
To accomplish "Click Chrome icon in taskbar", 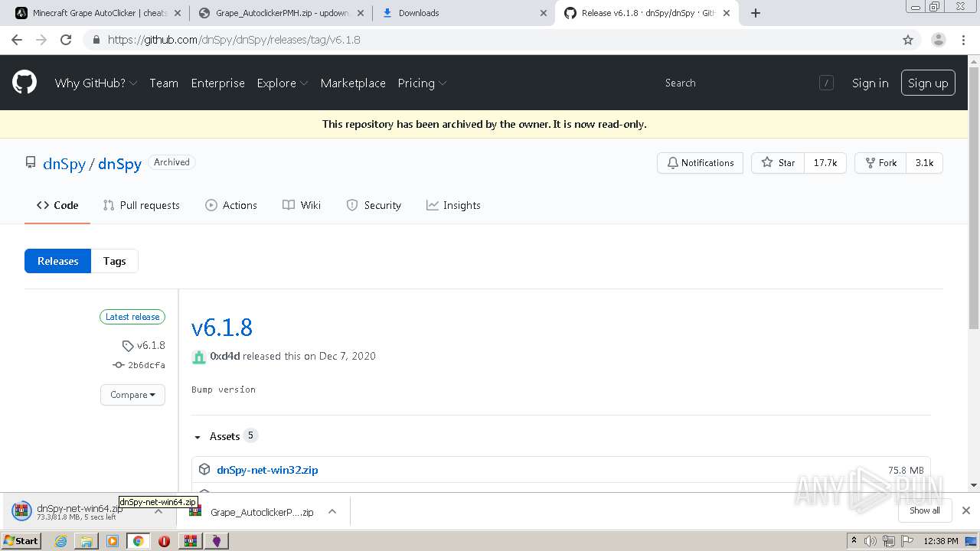I will (139, 541).
